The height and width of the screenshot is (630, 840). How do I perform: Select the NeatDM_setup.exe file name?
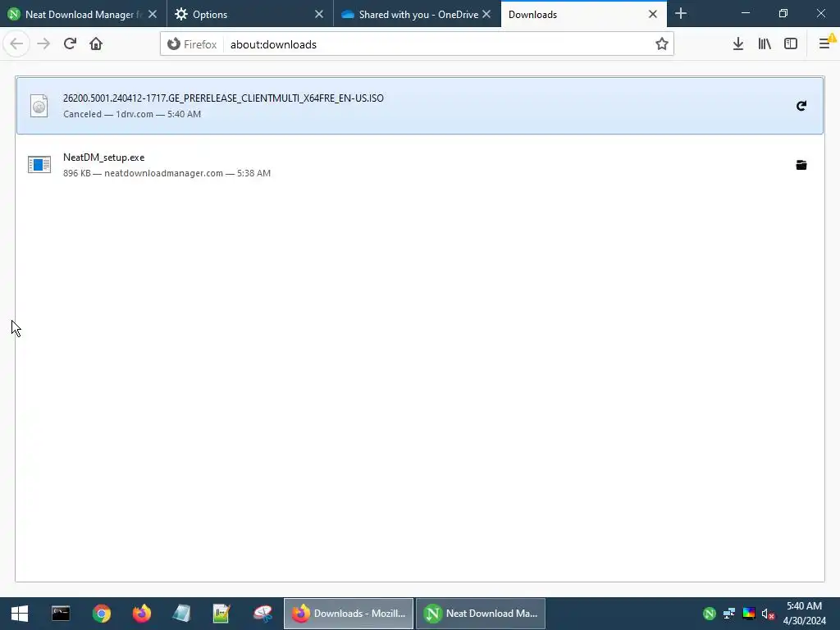tap(104, 157)
